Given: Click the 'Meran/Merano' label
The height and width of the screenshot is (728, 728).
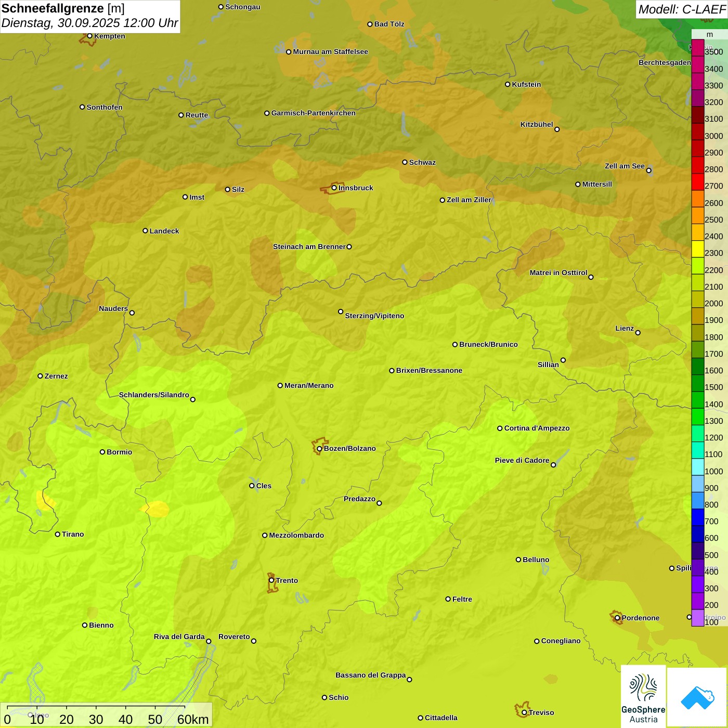Looking at the screenshot, I should tap(309, 385).
